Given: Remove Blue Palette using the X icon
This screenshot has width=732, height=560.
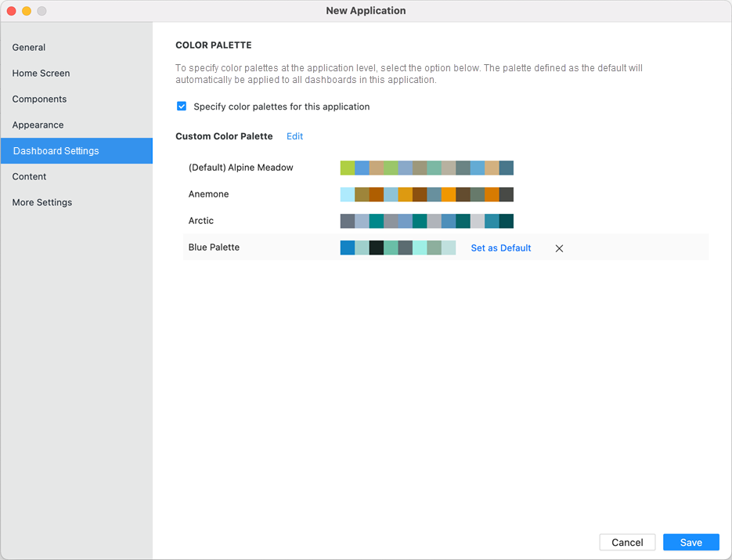Looking at the screenshot, I should tap(559, 248).
